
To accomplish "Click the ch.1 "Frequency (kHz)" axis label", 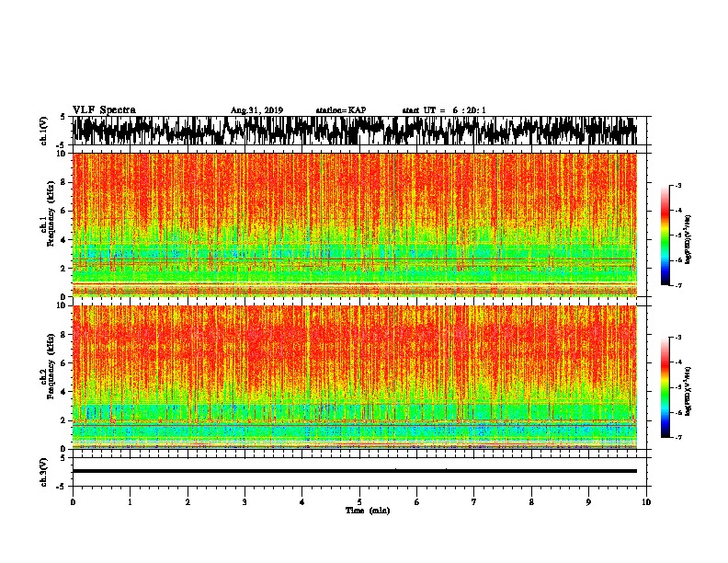I will tap(51, 213).
